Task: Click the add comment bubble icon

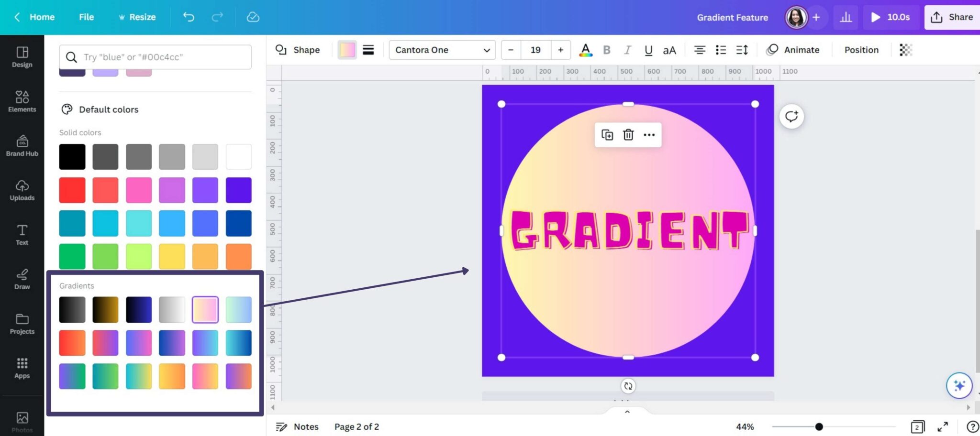Action: pos(791,116)
